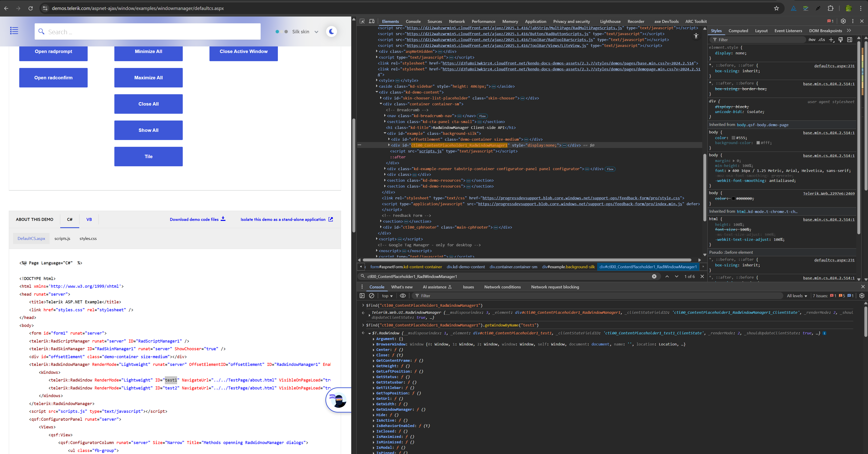This screenshot has width=868, height=454.
Task: Click the demo Search input field
Action: [148, 32]
